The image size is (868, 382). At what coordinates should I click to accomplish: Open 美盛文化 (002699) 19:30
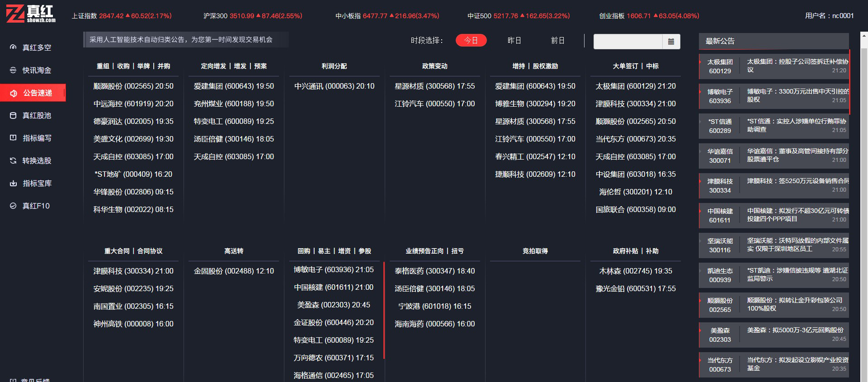pos(133,139)
